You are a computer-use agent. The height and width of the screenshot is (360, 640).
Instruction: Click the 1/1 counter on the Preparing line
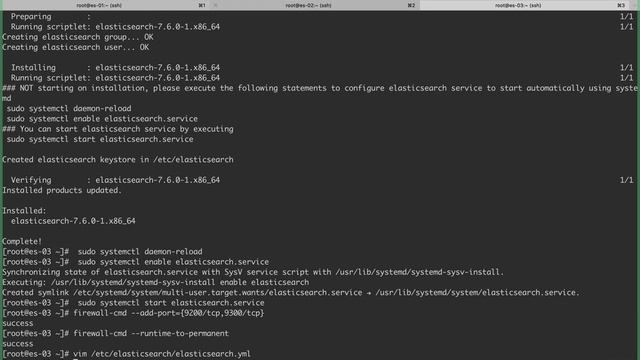(x=626, y=16)
